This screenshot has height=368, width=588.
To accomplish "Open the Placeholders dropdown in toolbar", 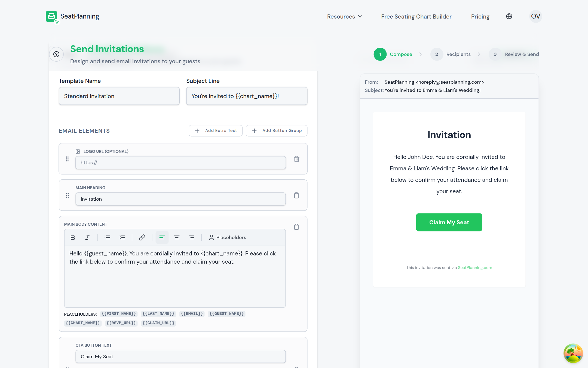I will [228, 237].
